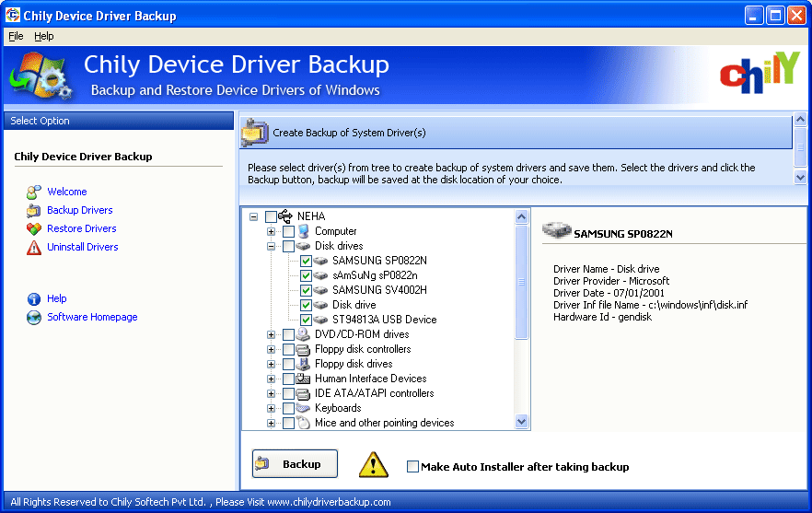
Task: Click the Backup Drivers folder icon
Action: pyautogui.click(x=34, y=210)
